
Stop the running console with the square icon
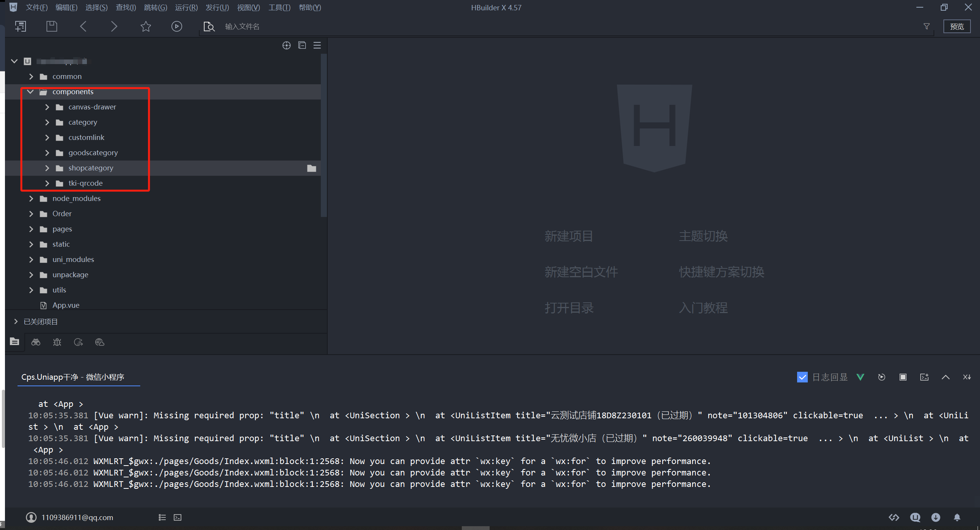click(x=903, y=377)
